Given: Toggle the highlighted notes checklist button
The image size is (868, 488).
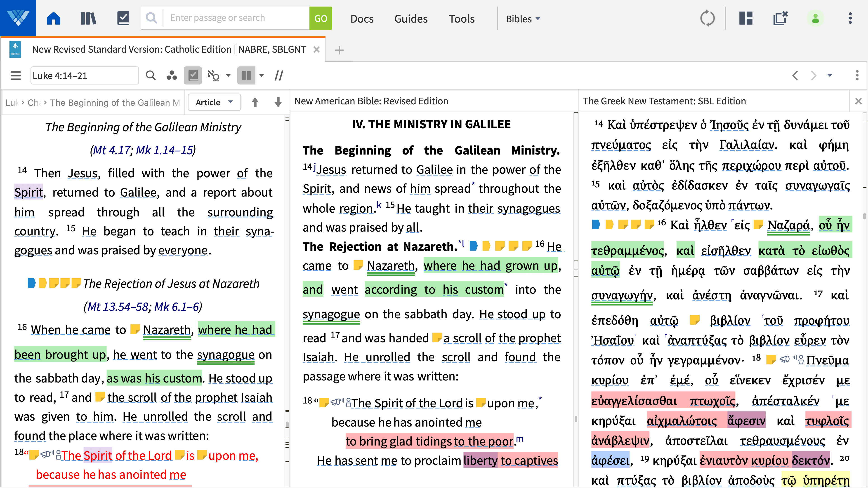Looking at the screenshot, I should (x=193, y=75).
